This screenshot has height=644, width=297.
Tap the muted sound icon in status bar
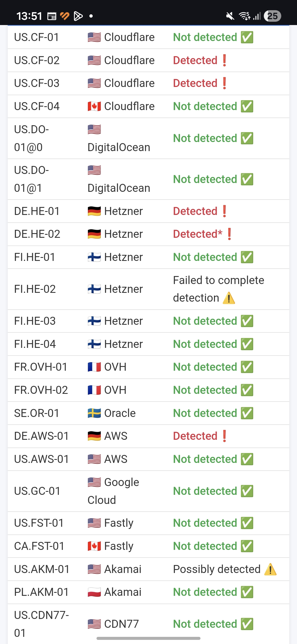[230, 16]
